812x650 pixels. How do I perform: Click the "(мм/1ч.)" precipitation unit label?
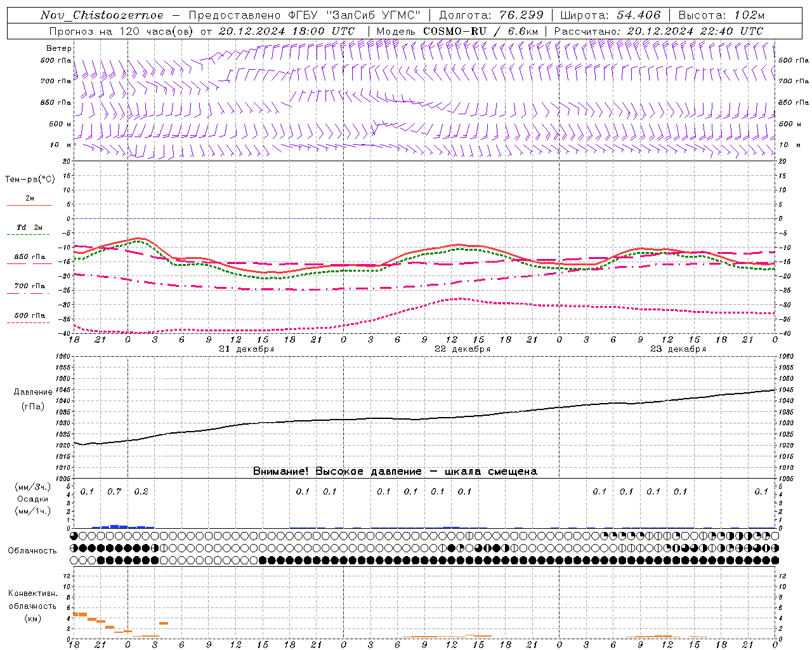(x=33, y=511)
